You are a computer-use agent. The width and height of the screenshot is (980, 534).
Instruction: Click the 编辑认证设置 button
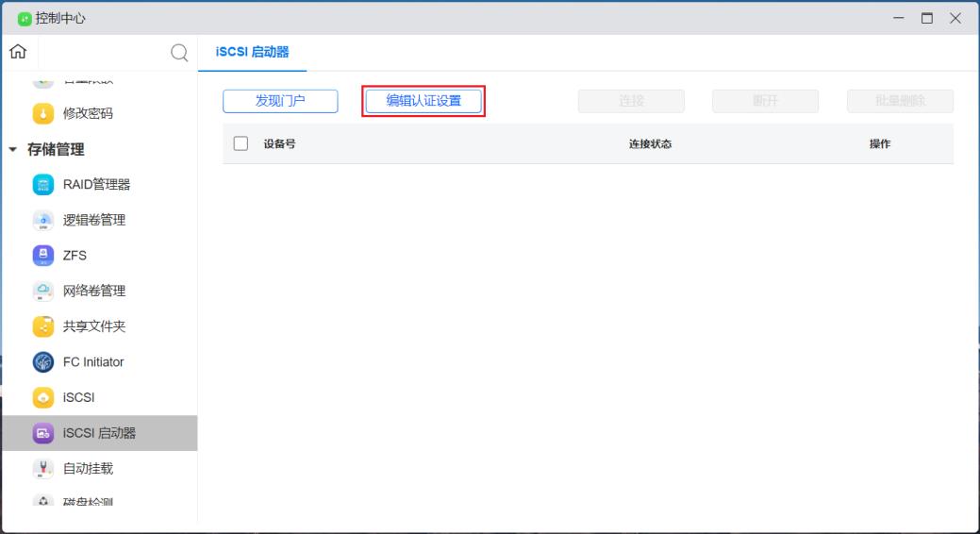[x=424, y=101]
